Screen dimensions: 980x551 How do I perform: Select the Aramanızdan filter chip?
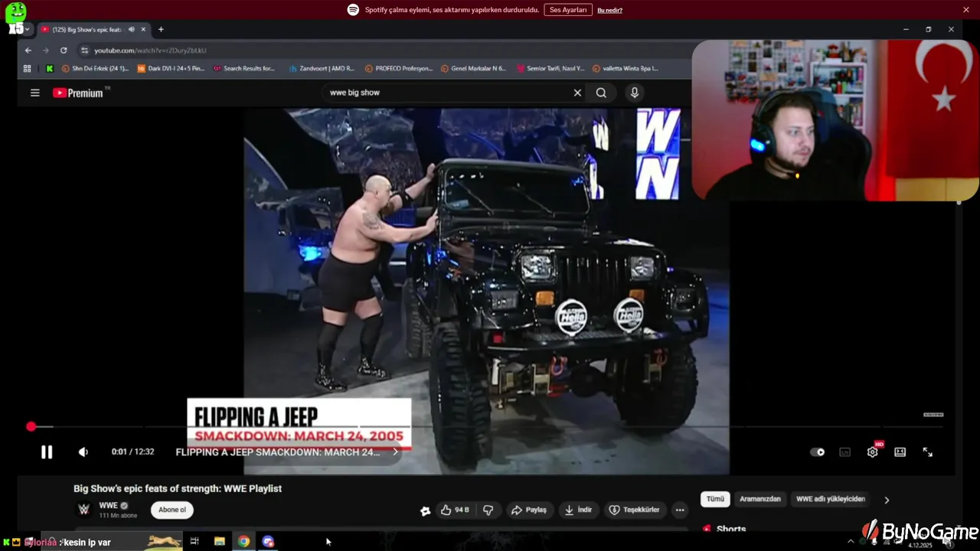click(x=760, y=499)
